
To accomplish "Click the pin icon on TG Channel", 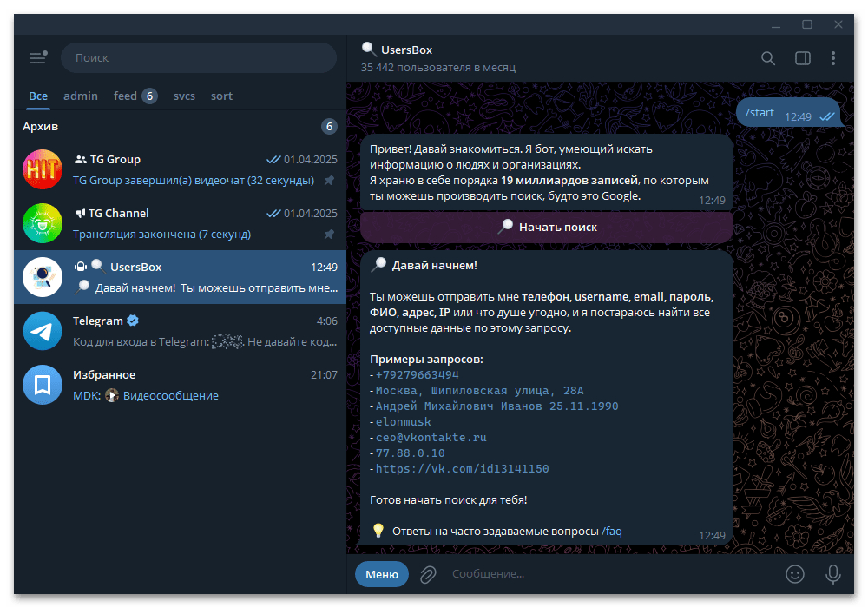I will (x=329, y=235).
